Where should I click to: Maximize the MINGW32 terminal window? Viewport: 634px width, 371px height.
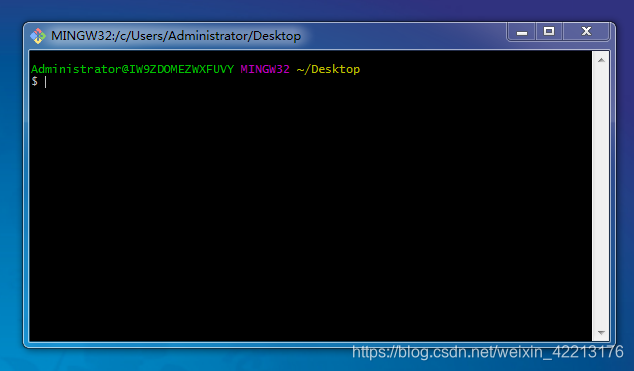coord(549,32)
